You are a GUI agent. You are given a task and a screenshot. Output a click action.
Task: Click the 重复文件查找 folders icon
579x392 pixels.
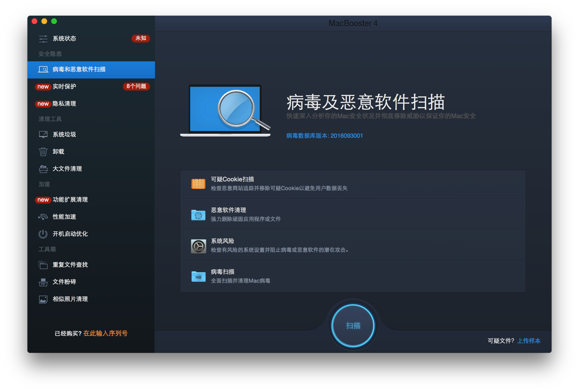43,265
